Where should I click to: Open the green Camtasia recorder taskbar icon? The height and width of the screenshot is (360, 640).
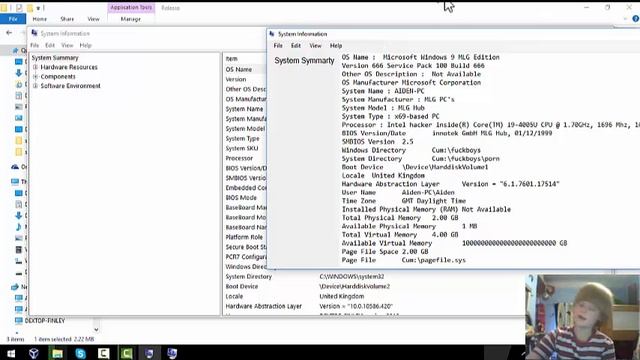(126, 353)
